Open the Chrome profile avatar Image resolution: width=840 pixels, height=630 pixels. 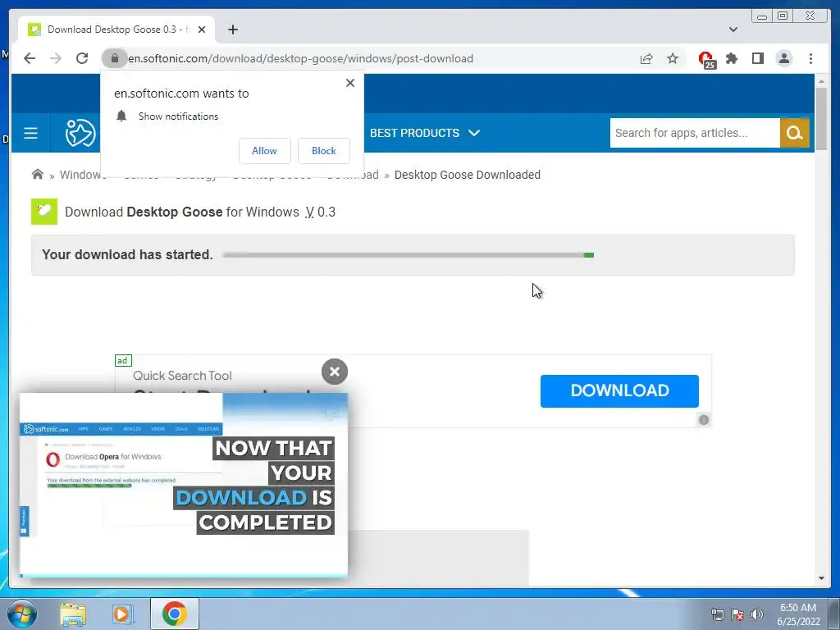point(784,58)
